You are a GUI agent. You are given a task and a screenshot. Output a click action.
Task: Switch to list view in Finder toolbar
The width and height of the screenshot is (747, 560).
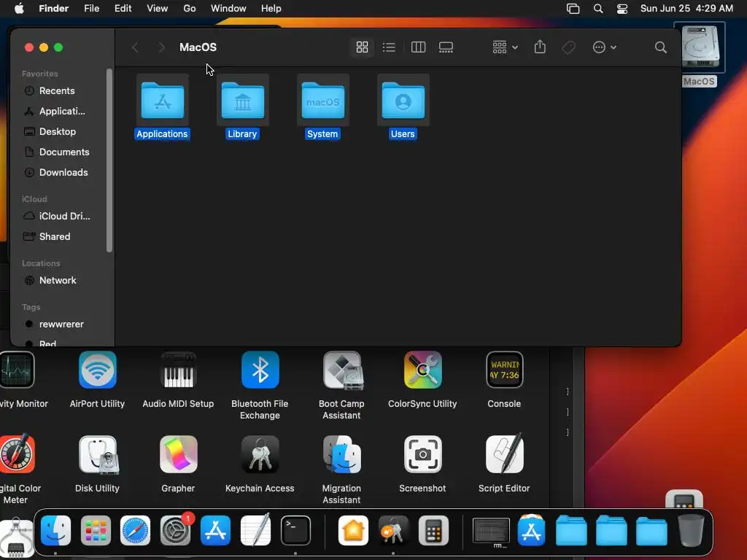click(389, 47)
